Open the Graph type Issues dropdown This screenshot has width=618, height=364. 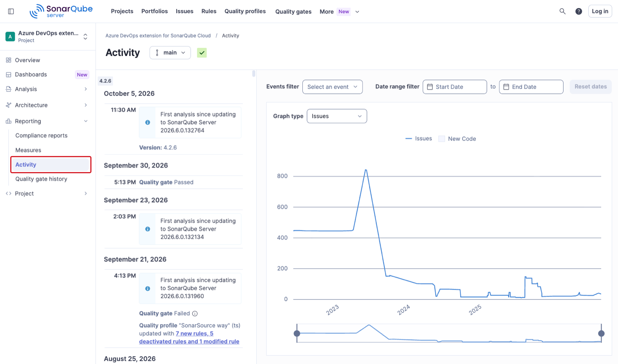click(x=337, y=116)
